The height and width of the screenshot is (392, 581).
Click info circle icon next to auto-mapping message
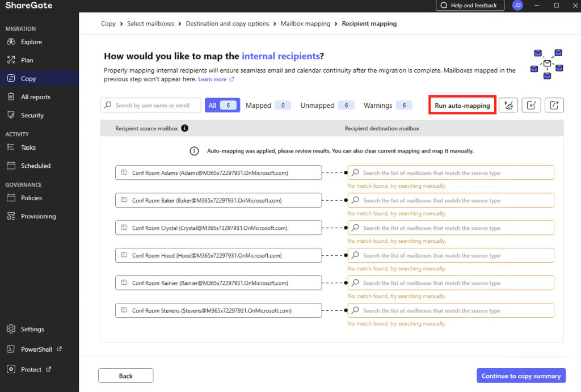click(194, 151)
